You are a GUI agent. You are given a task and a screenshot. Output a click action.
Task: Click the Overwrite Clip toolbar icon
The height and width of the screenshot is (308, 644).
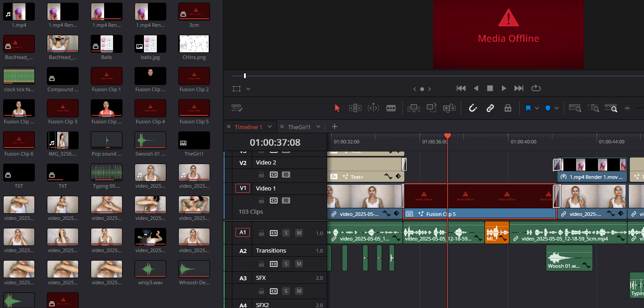click(x=431, y=108)
